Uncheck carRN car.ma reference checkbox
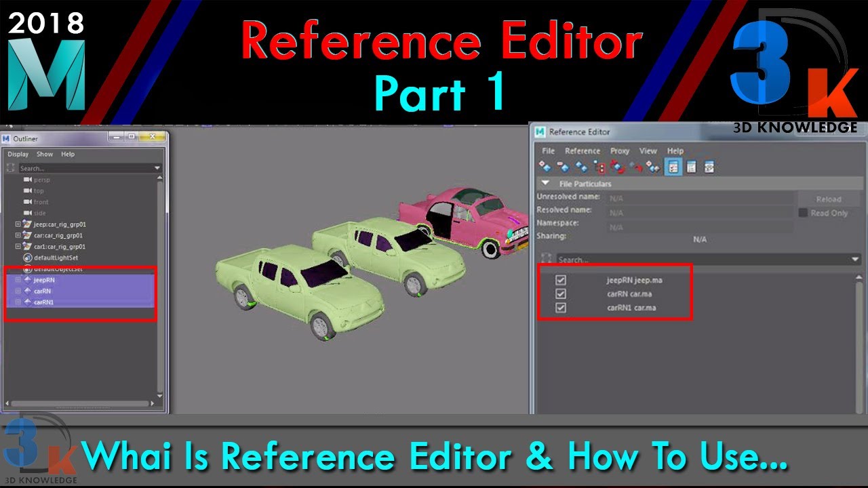The image size is (868, 488). [560, 293]
